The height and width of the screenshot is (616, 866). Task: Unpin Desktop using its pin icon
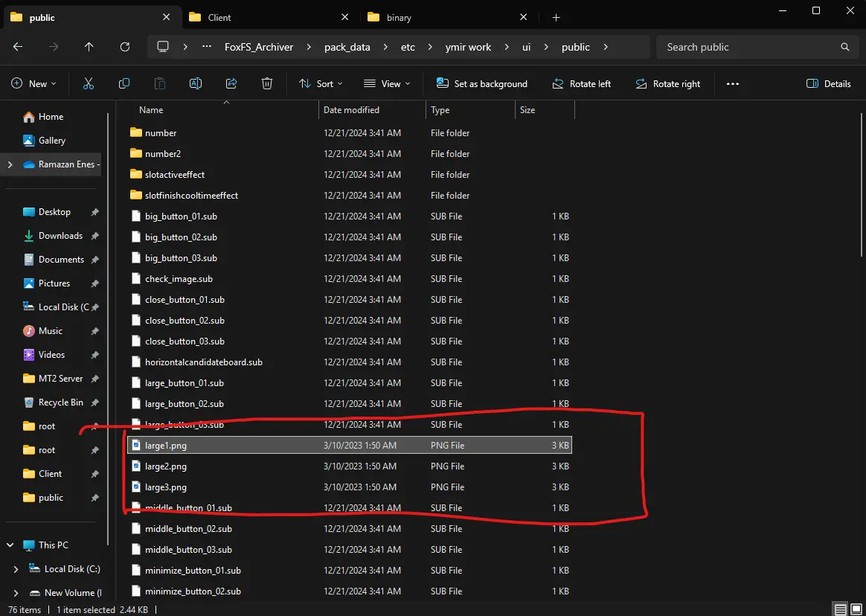click(95, 212)
